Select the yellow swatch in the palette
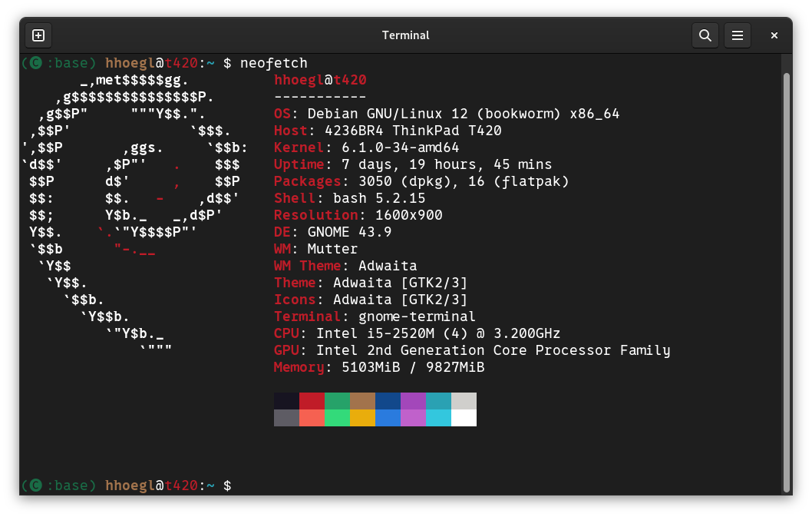The image size is (812, 517). 362,418
